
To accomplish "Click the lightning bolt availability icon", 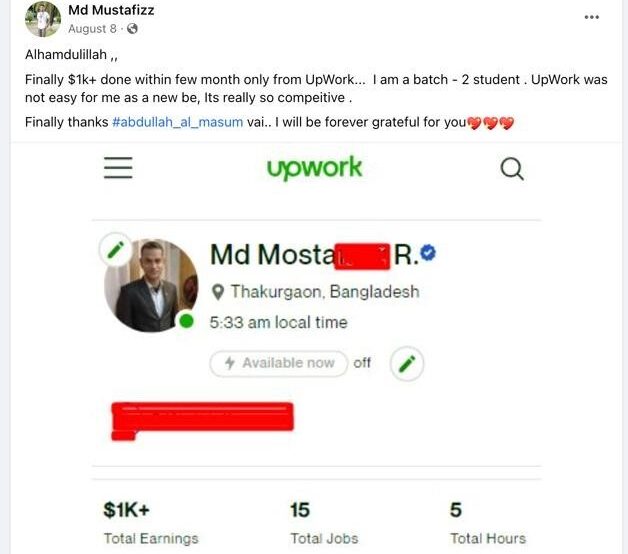I will (229, 363).
